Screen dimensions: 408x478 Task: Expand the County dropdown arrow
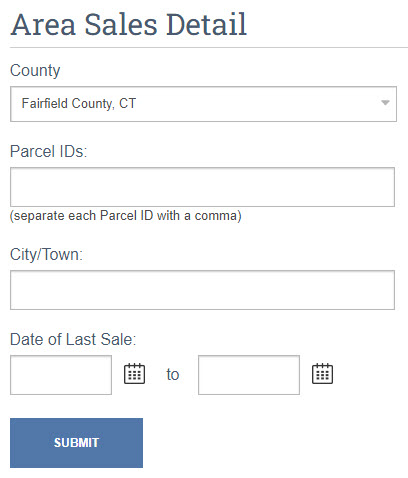[385, 103]
